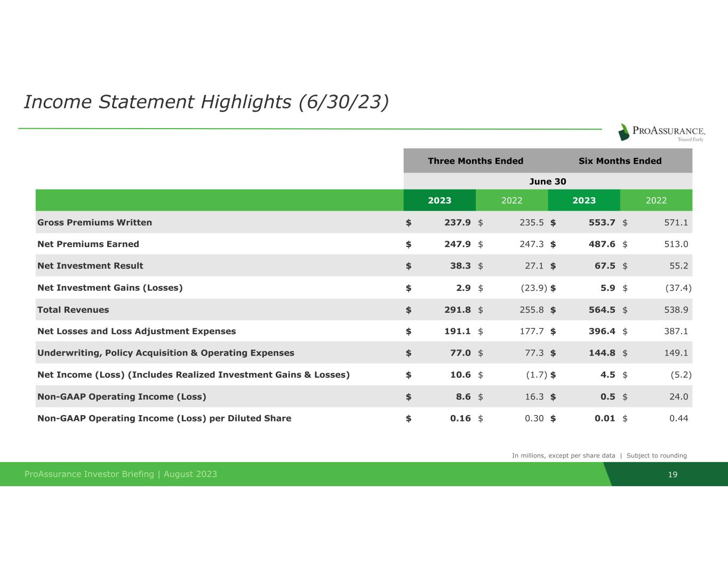Click the ProAssurance logo icon
Viewport: 728px width, 563px height.
click(624, 132)
